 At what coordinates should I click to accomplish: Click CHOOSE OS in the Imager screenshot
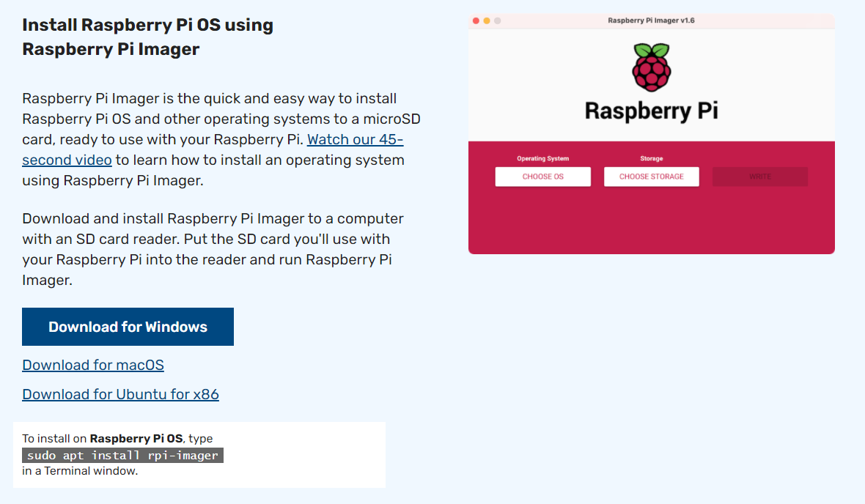pos(543,177)
